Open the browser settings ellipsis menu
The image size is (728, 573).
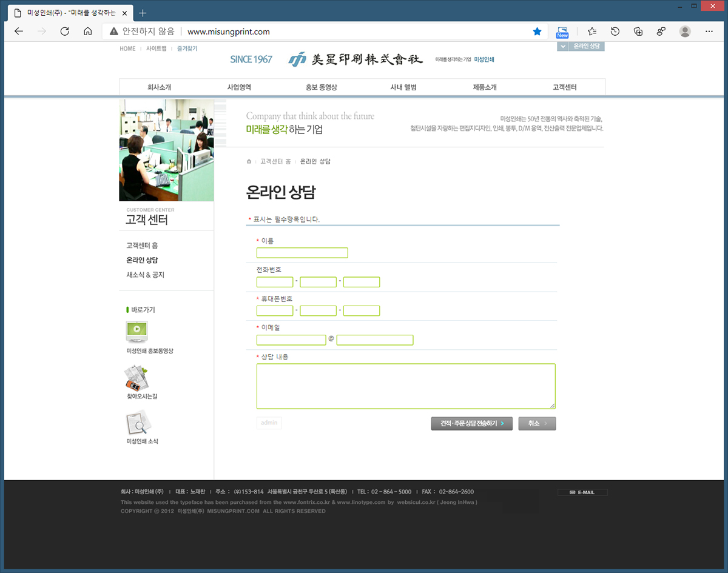tap(709, 32)
